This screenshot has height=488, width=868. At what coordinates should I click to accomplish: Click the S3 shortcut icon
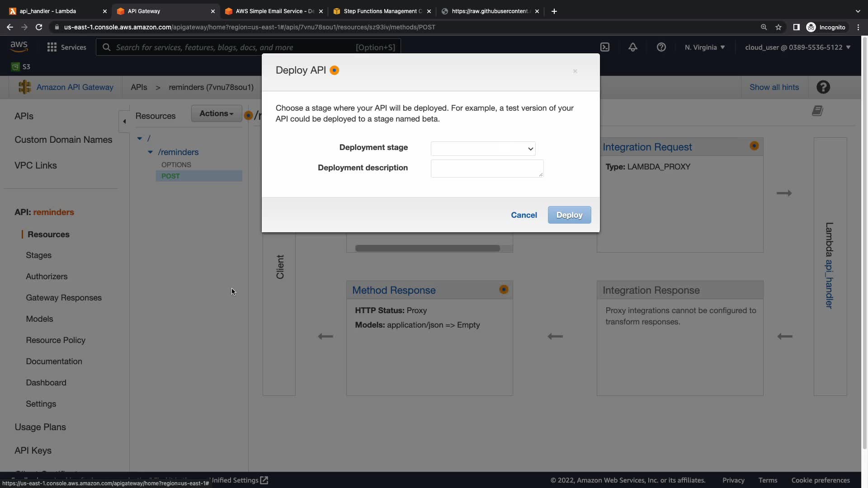[16, 67]
